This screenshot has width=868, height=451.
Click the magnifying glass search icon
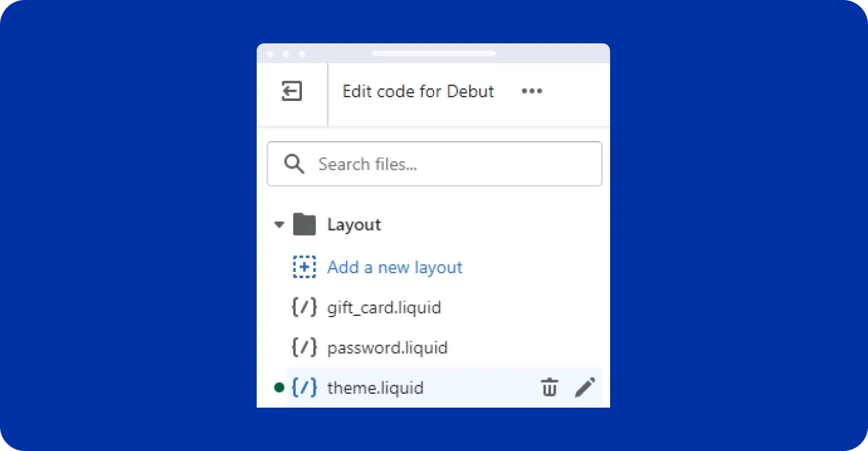click(x=294, y=164)
